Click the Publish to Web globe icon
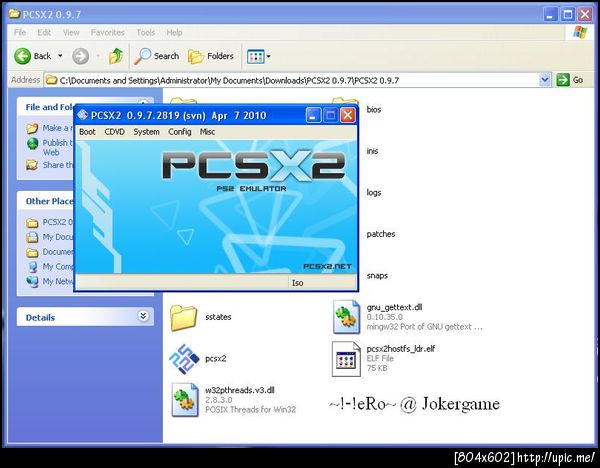The image size is (600, 468). click(x=33, y=143)
